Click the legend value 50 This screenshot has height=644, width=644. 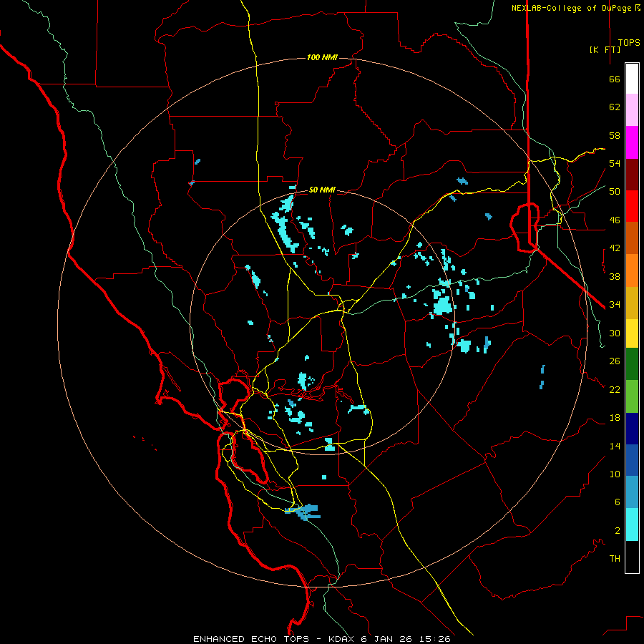[x=615, y=191]
